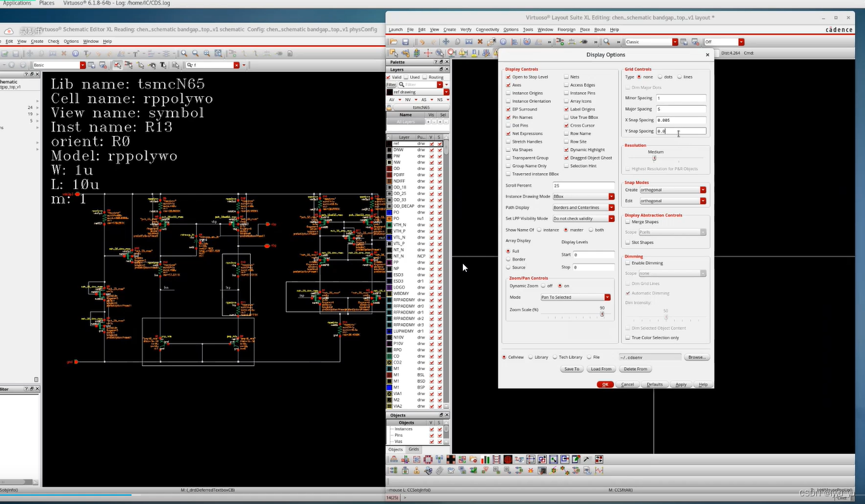Click Cancel in Display Options dialog
865x504 pixels.
(x=628, y=384)
